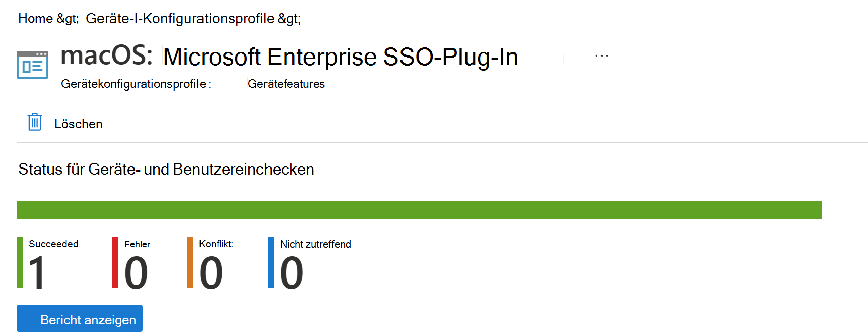Click the Gerätekonfigurationsprofile label
This screenshot has width=868, height=336.
(x=135, y=84)
